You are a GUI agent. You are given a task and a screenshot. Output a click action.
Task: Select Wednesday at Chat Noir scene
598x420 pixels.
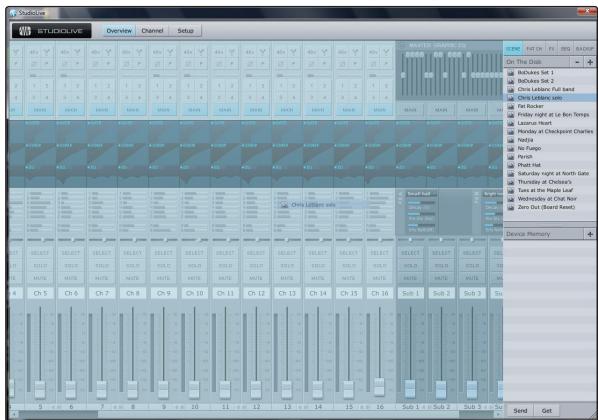click(550, 199)
